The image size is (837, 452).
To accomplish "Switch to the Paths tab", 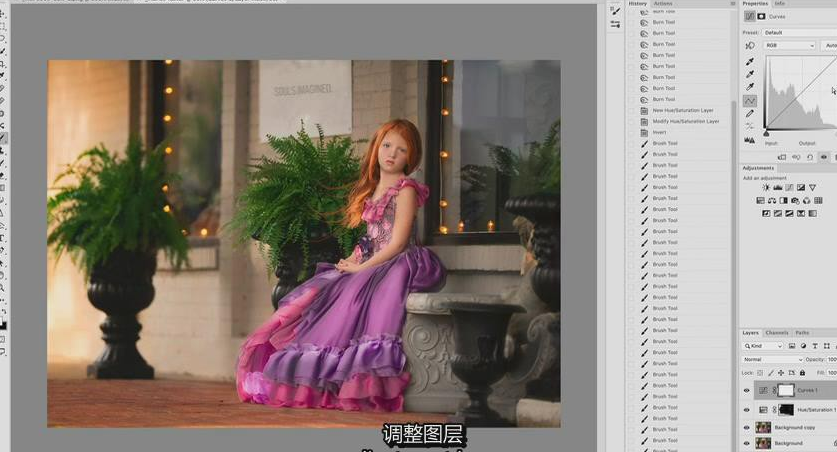I will [802, 332].
